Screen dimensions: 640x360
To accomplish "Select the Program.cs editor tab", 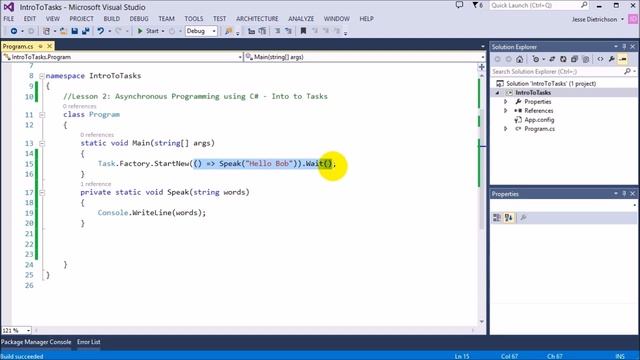I will click(18, 47).
